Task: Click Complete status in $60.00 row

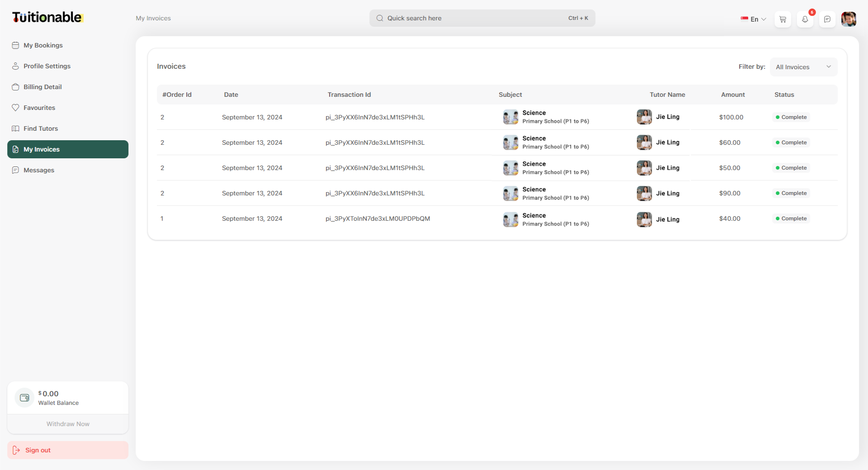Action: [x=791, y=142]
